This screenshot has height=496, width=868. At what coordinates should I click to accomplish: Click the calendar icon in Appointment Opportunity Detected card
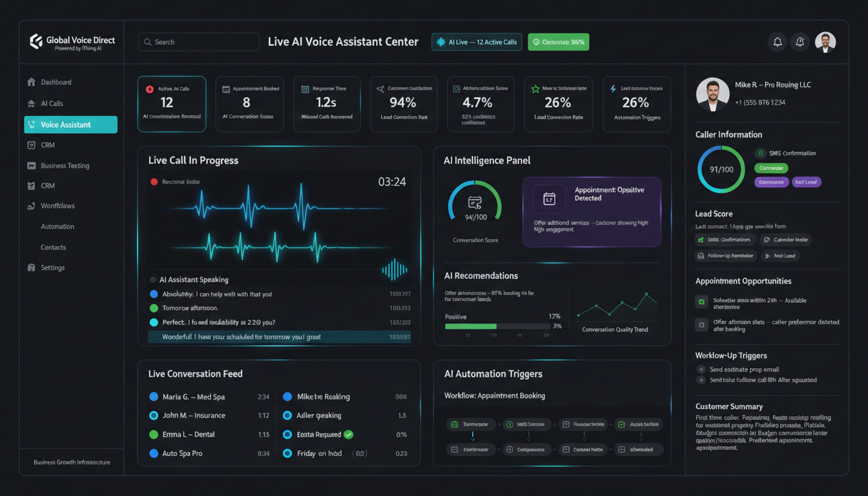[549, 199]
